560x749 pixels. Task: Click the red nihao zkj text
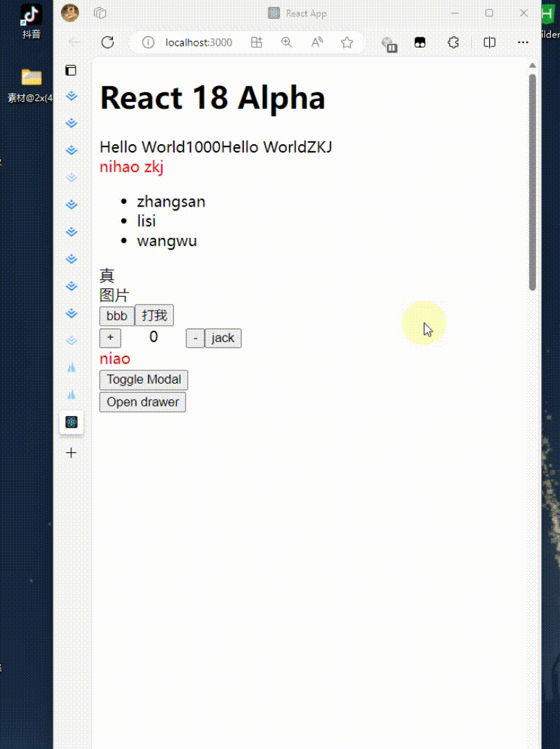pos(131,166)
